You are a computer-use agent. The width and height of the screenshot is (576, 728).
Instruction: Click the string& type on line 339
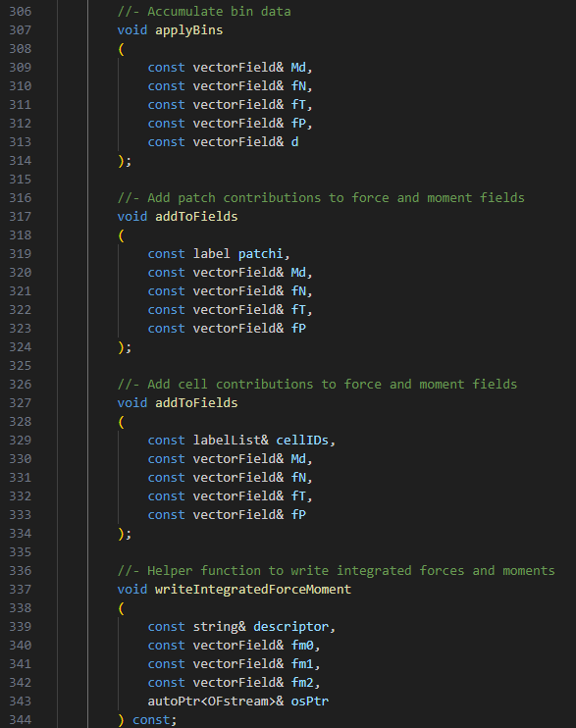click(219, 627)
